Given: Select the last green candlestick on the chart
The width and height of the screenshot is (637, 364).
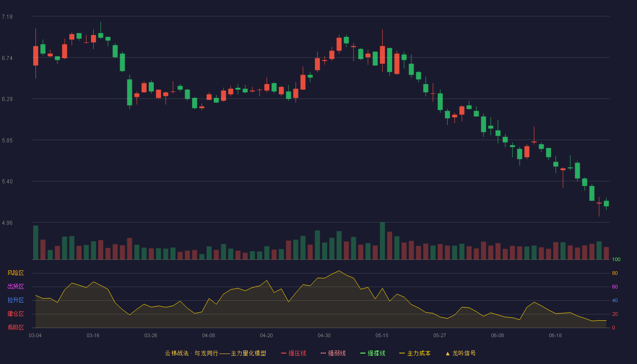Looking at the screenshot, I should click(606, 203).
